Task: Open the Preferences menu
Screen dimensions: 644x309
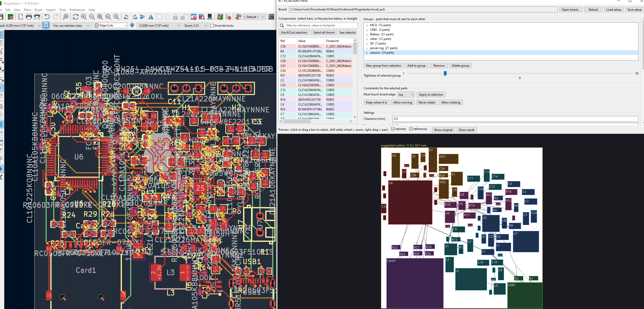Action: (x=77, y=10)
